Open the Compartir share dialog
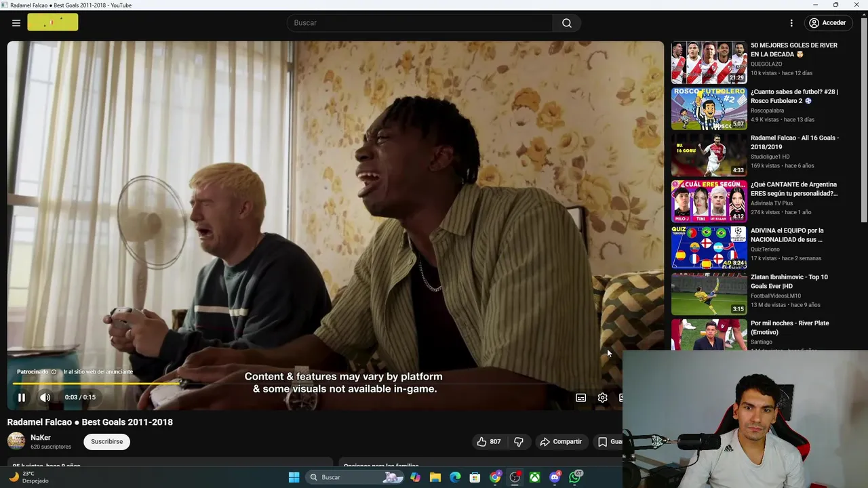Screen dimensions: 868x488 (x=561, y=442)
